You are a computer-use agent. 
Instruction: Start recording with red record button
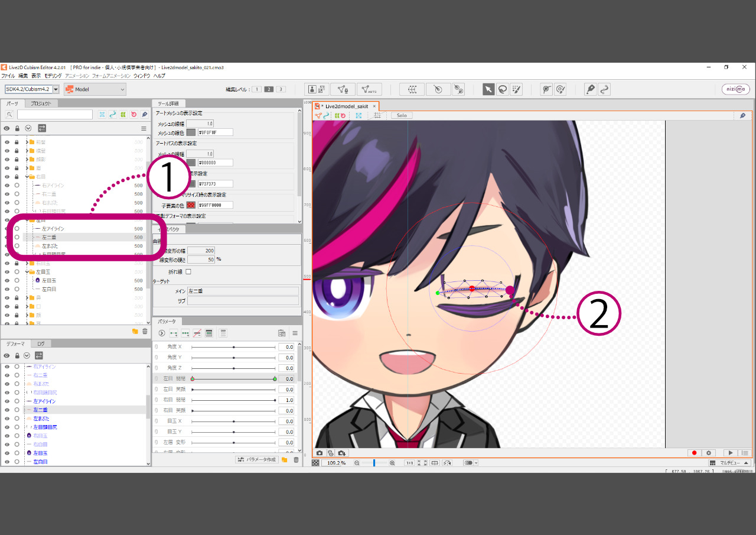pyautogui.click(x=695, y=453)
